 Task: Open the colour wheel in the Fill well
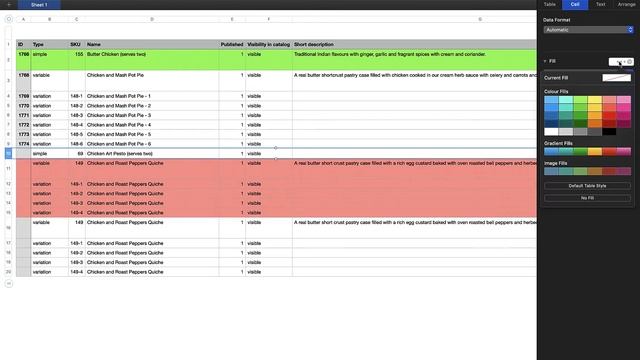629,62
